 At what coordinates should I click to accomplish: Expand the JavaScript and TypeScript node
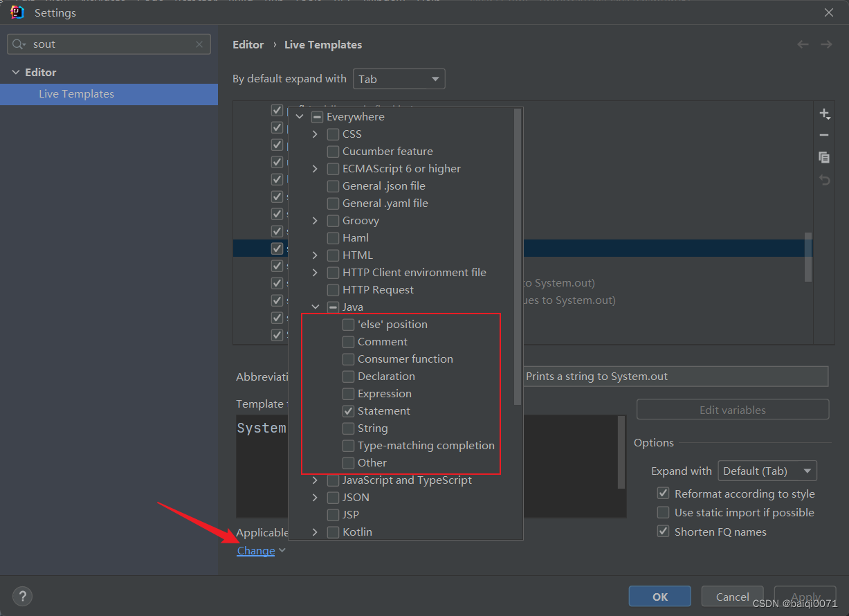pyautogui.click(x=316, y=480)
